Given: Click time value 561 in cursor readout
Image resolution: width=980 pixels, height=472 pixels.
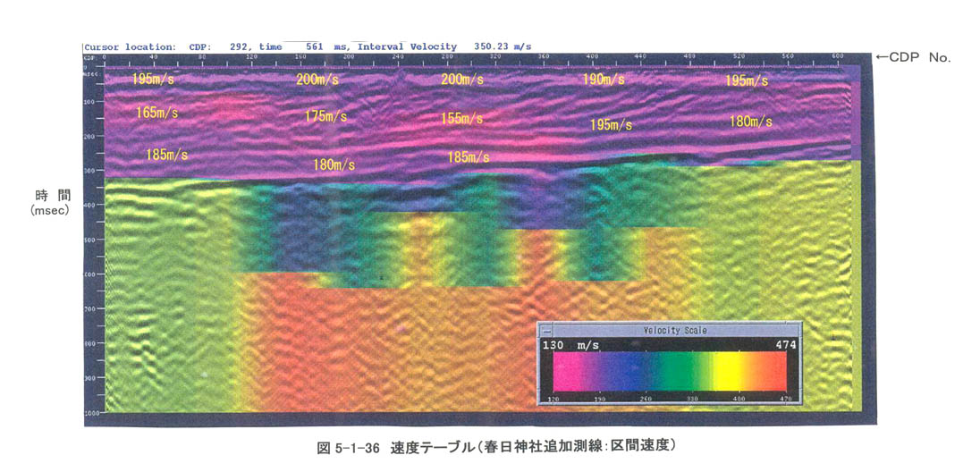Looking at the screenshot, I should (x=314, y=46).
